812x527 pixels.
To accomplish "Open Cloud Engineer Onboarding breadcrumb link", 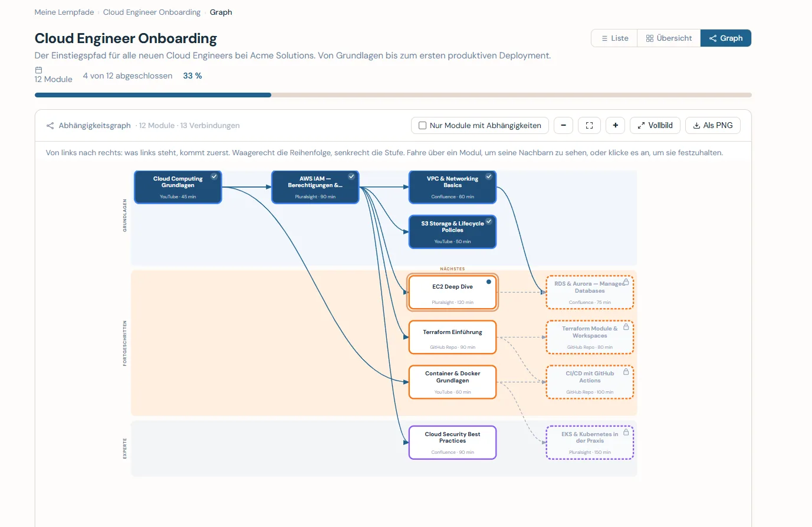I will click(152, 12).
